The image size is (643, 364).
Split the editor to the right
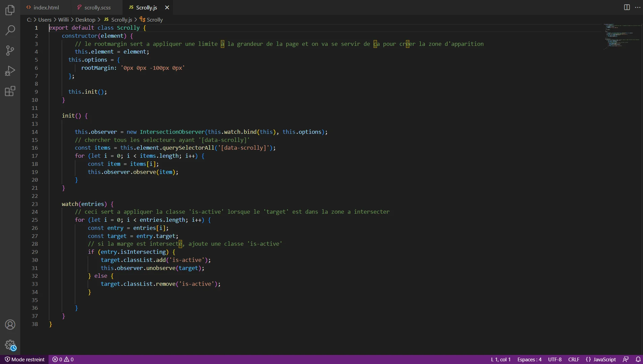tap(627, 7)
